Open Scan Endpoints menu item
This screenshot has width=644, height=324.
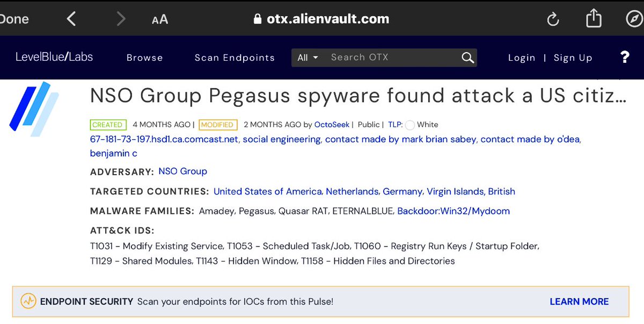point(235,57)
